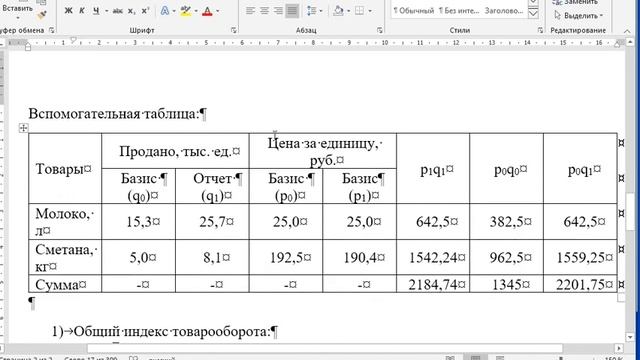Click cell with value 1345
Image resolution: width=640 pixels, height=360 pixels.
(506, 284)
